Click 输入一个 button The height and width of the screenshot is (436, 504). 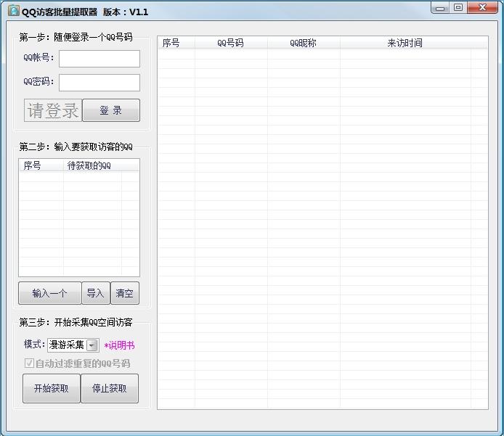pos(50,293)
